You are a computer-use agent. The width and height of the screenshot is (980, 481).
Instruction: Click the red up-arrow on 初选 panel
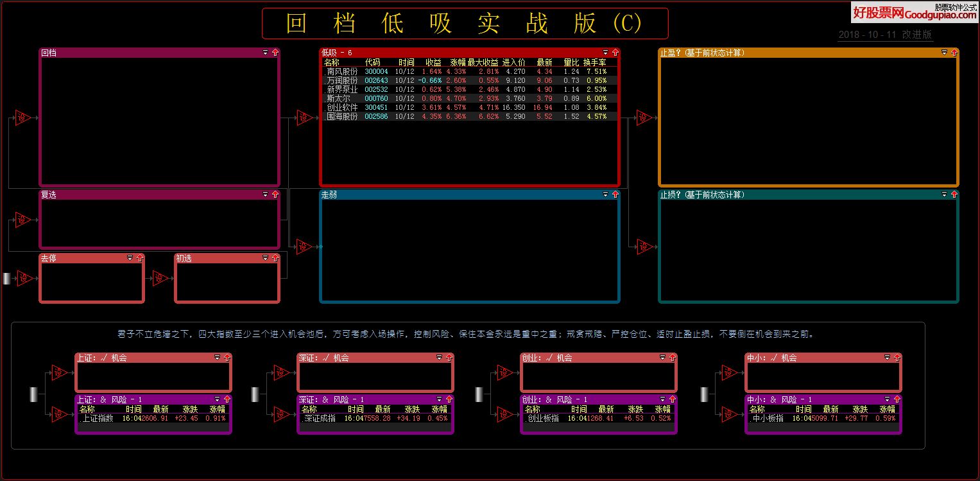[275, 258]
